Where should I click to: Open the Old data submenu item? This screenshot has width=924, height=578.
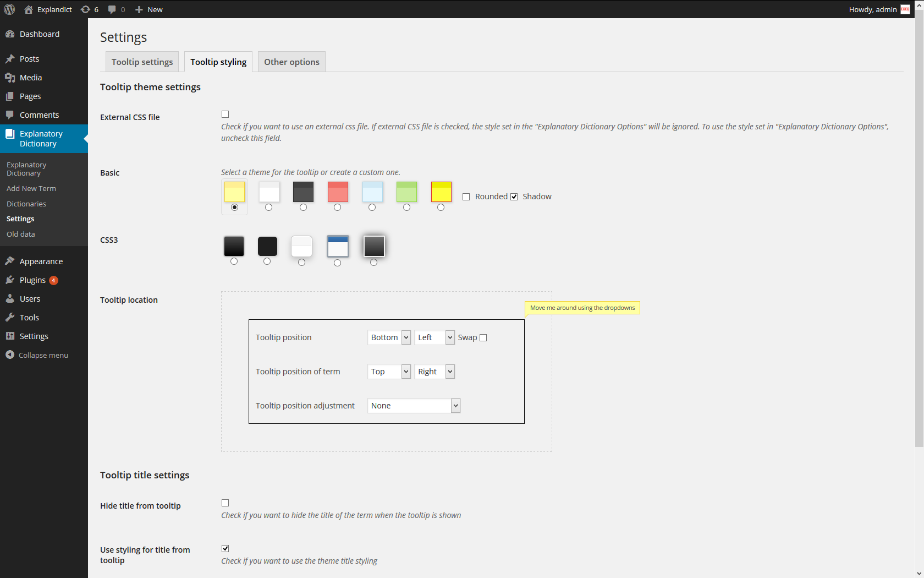[21, 234]
